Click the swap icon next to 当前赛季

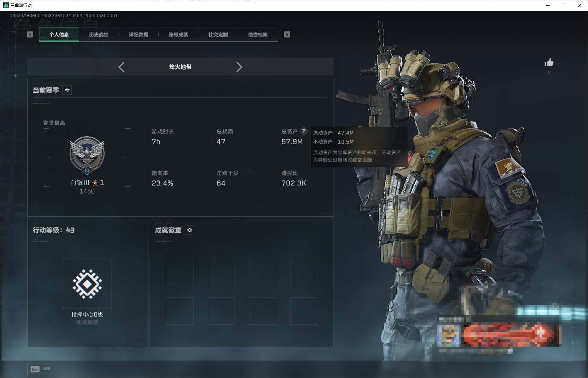(67, 90)
